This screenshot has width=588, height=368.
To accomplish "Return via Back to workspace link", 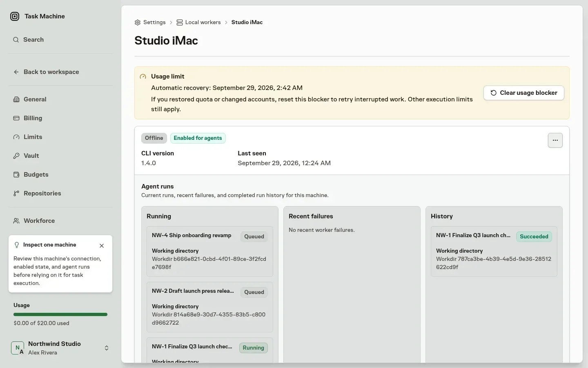I will tap(60, 72).
